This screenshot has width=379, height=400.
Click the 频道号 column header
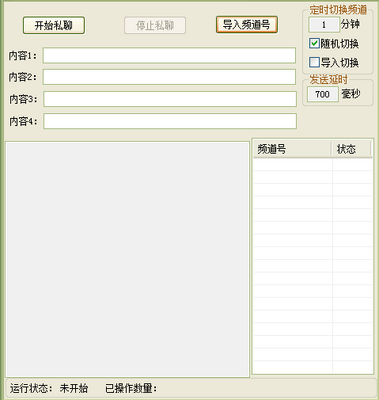292,149
